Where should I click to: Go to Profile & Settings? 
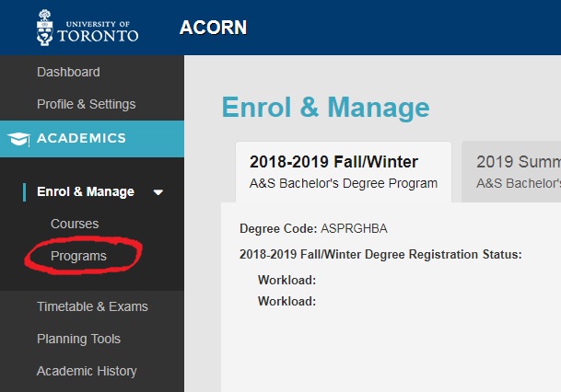click(86, 104)
